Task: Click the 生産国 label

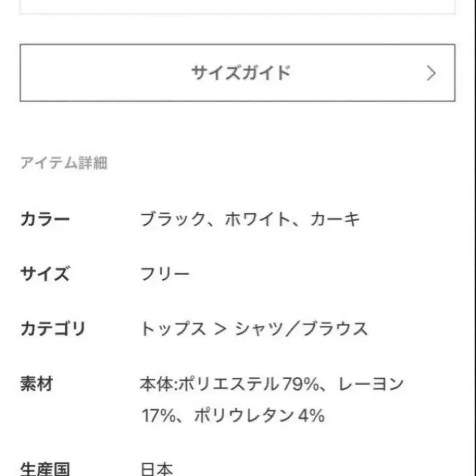Action: click(x=45, y=469)
